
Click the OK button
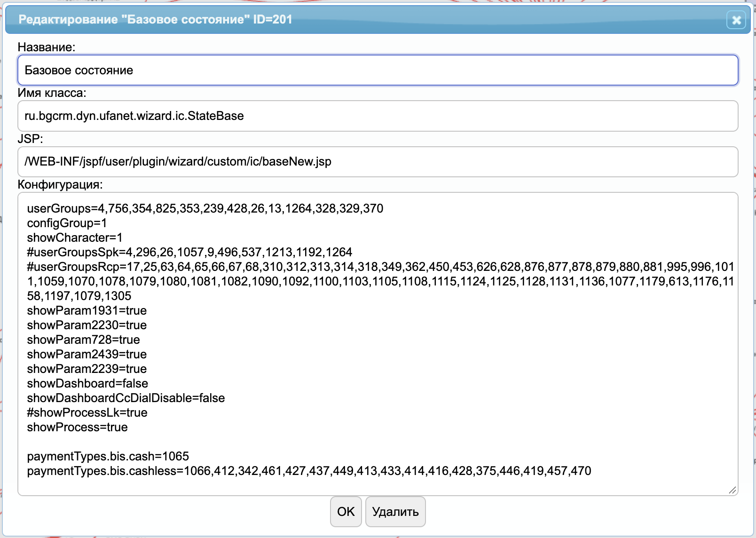click(346, 512)
